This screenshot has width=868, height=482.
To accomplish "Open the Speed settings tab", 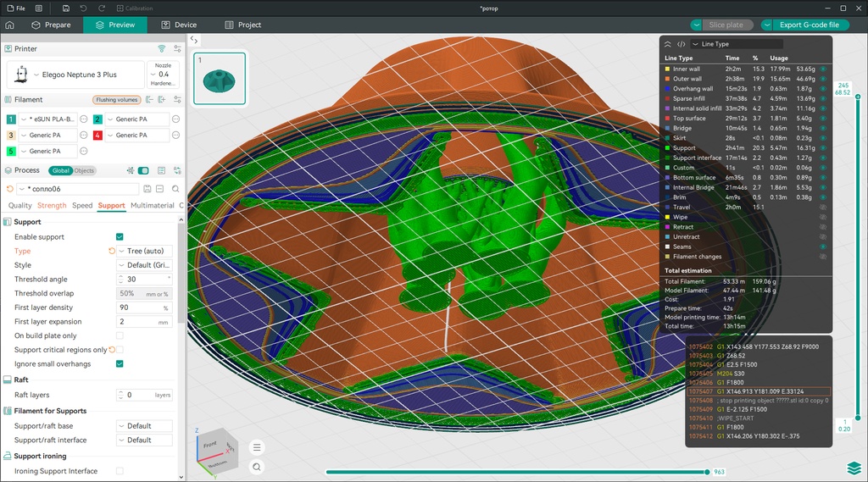I will 82,205.
